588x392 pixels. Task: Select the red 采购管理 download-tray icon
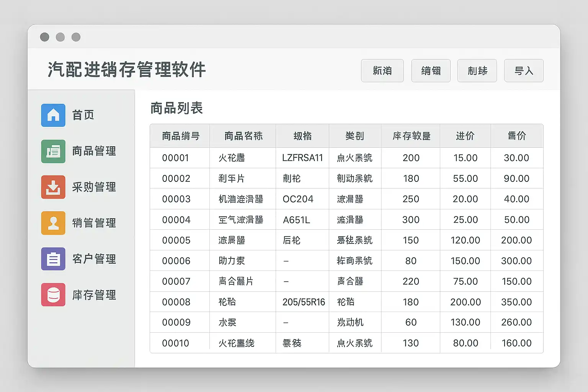(x=53, y=187)
